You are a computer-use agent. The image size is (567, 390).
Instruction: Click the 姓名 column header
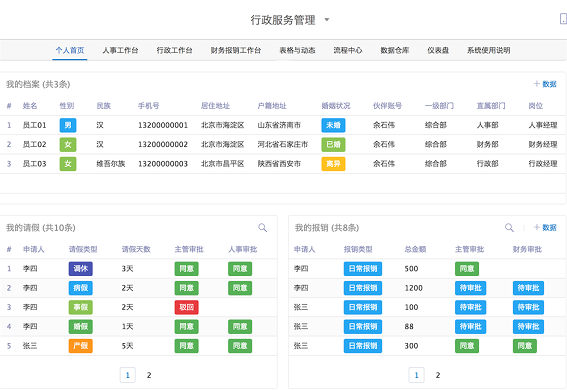[x=30, y=106]
